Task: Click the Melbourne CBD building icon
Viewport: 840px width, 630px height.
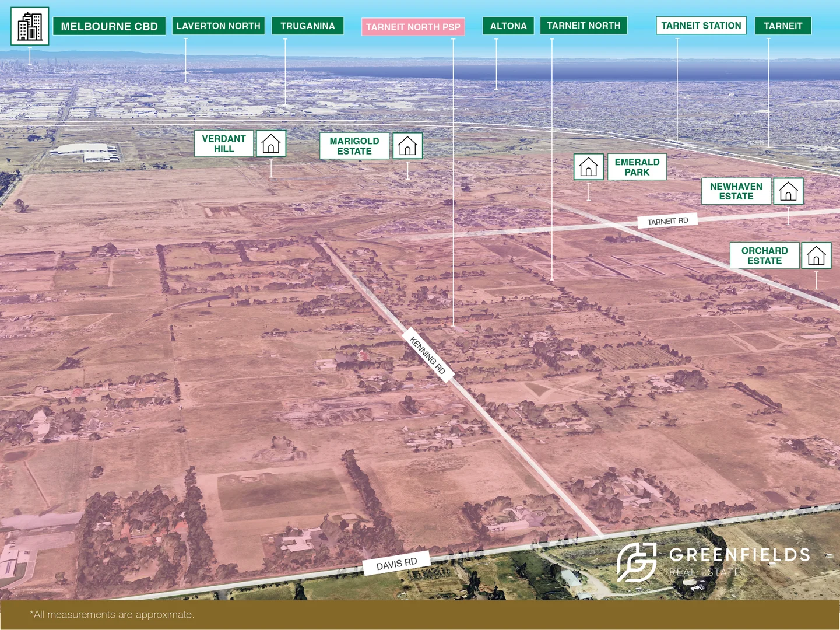Action: click(x=30, y=26)
